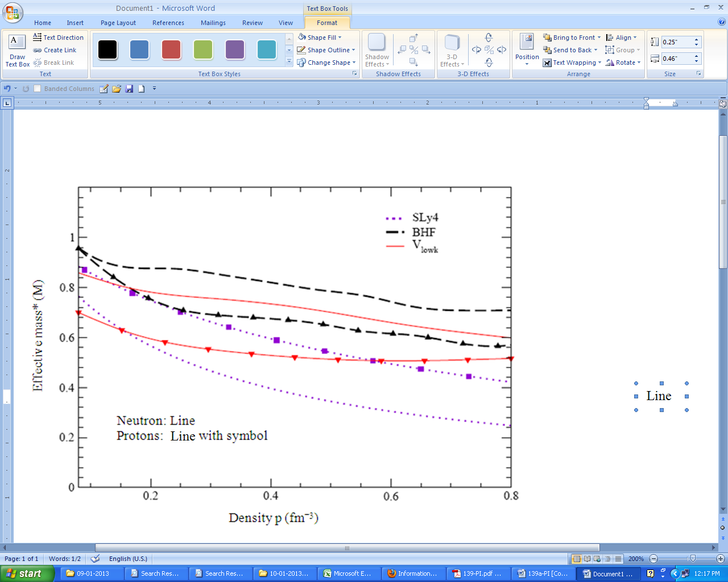Click the Office button logo
Screen dimensions: 728x582
pyautogui.click(x=13, y=13)
